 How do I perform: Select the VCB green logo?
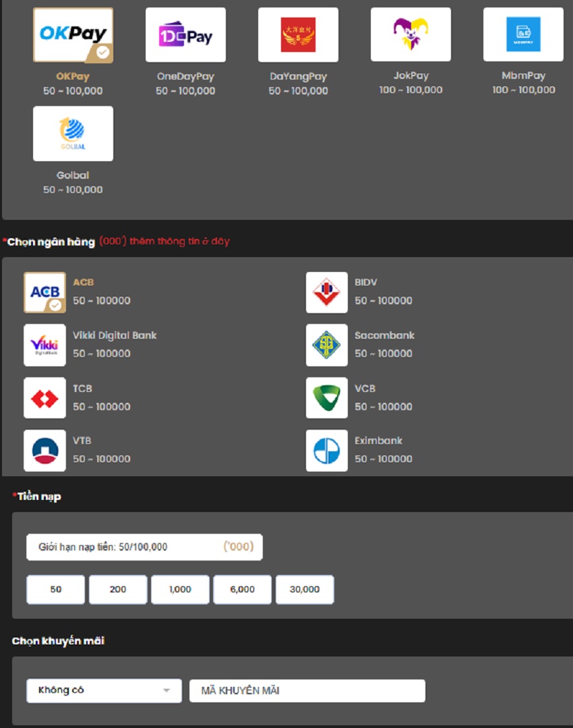327,398
